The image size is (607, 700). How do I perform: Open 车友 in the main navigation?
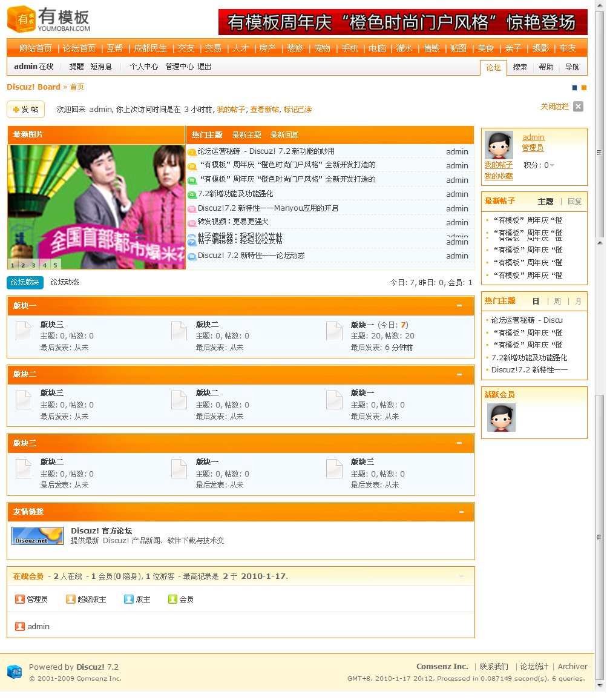[x=568, y=48]
